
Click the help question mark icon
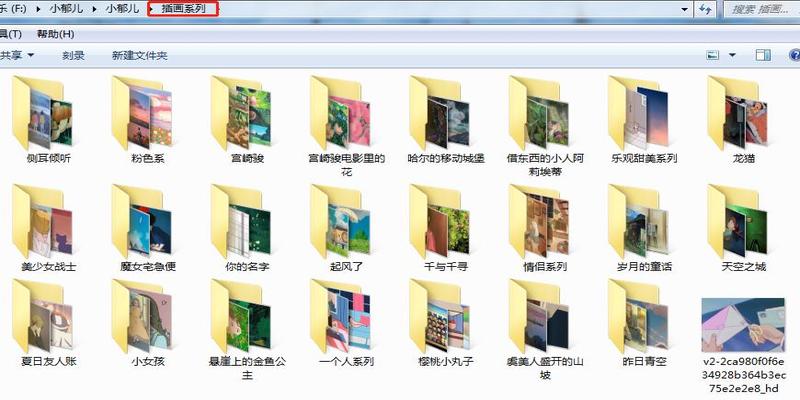pyautogui.click(x=794, y=55)
